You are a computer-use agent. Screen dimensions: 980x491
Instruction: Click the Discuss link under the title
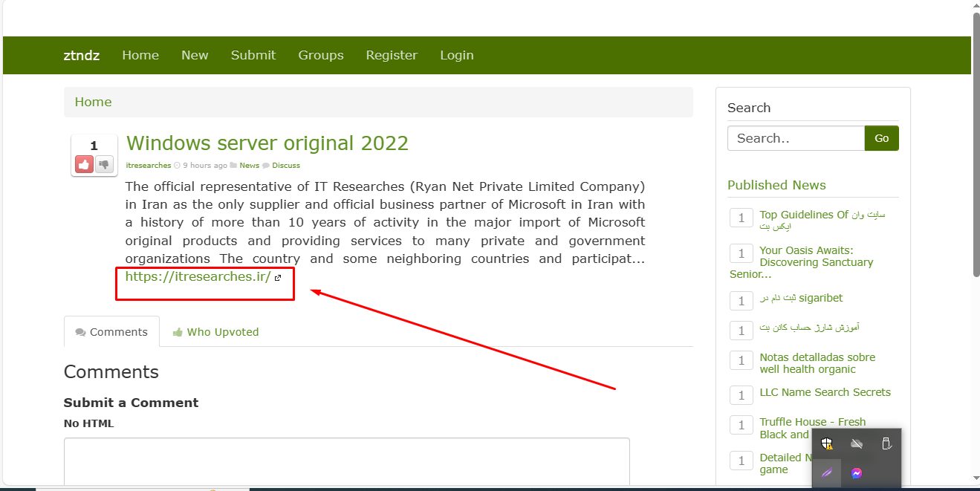tap(286, 166)
